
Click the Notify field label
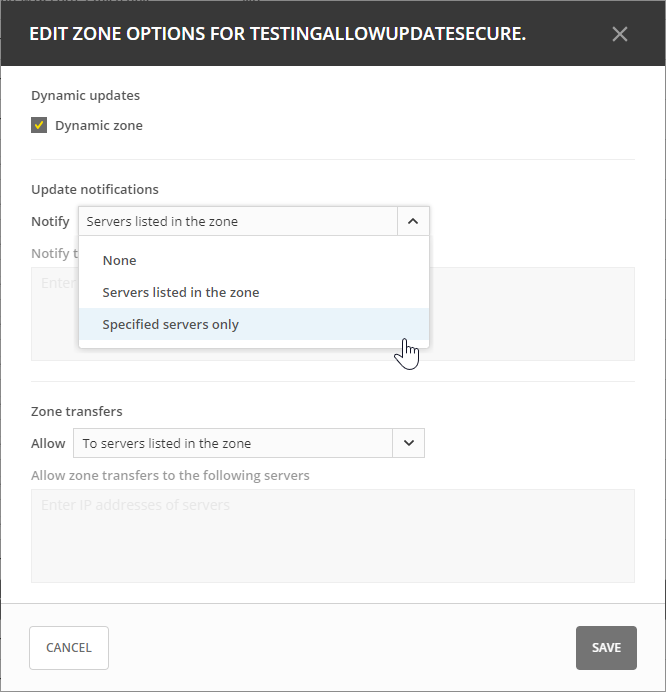50,222
